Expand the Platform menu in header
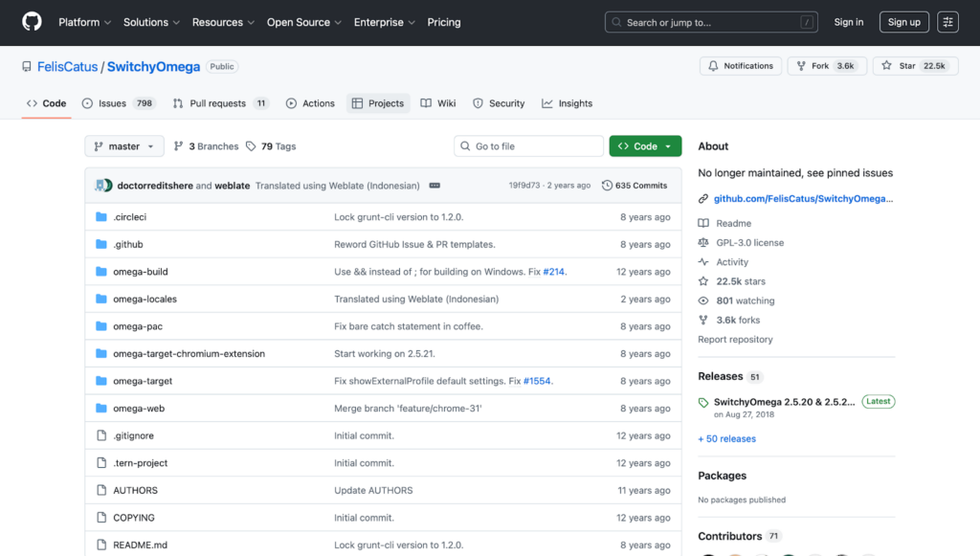This screenshot has height=556, width=980. [84, 22]
